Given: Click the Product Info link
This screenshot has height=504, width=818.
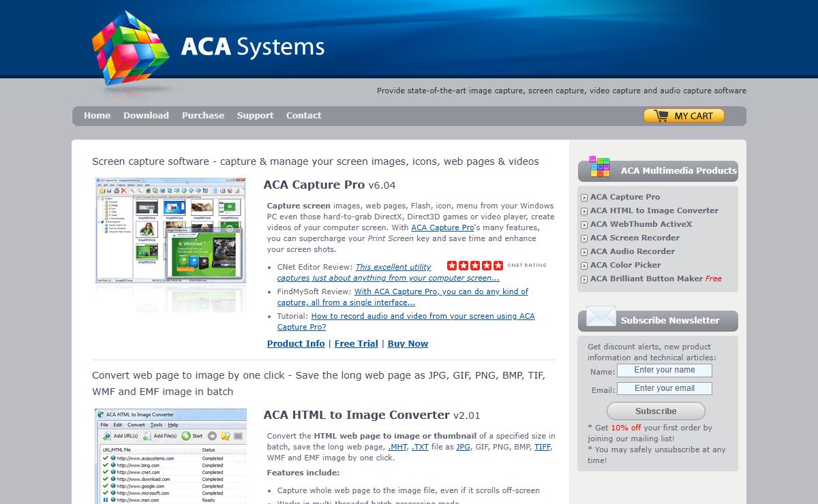Looking at the screenshot, I should [296, 344].
